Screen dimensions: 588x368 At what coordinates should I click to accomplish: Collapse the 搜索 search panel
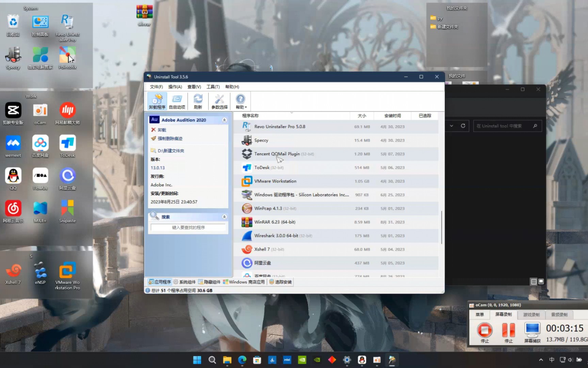tap(224, 217)
